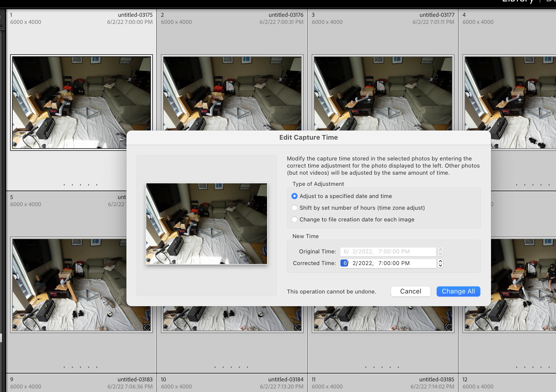Select Change to file creation date option
Screen dimensions: 556x392
tap(294, 219)
